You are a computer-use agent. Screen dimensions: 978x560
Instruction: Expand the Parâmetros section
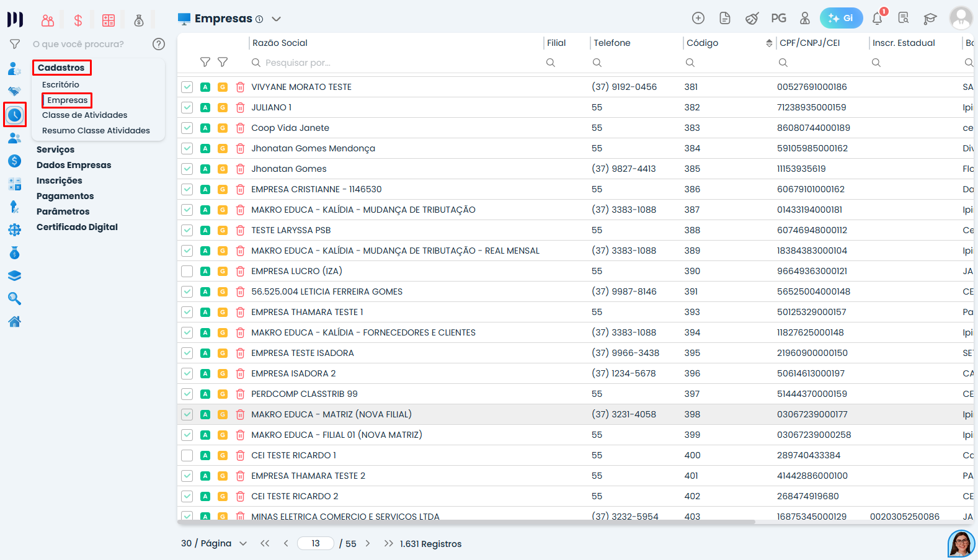(63, 211)
